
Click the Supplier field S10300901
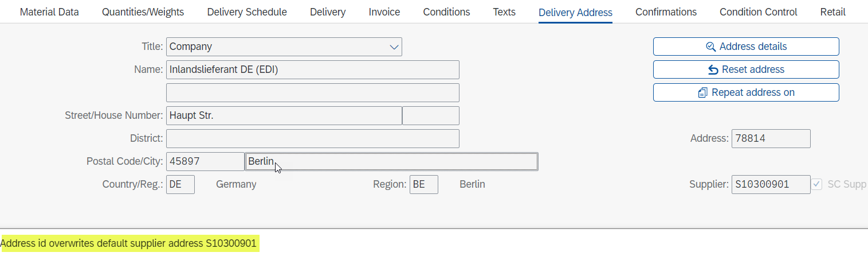(x=771, y=184)
